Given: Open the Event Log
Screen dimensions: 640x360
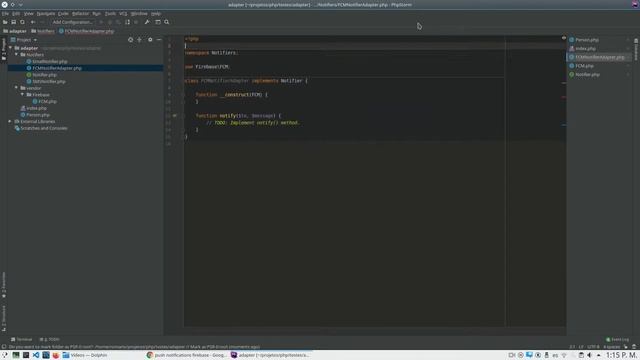Looking at the screenshot, I should [x=617, y=339].
